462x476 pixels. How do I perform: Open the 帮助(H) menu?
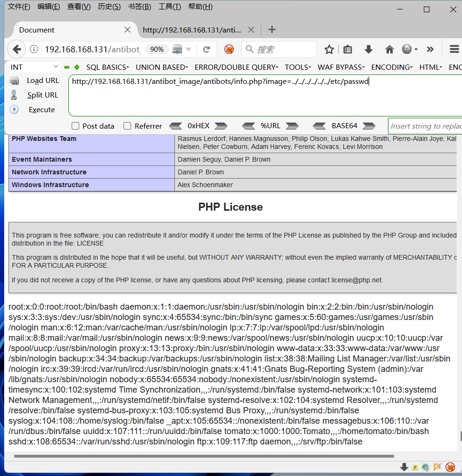(x=200, y=7)
